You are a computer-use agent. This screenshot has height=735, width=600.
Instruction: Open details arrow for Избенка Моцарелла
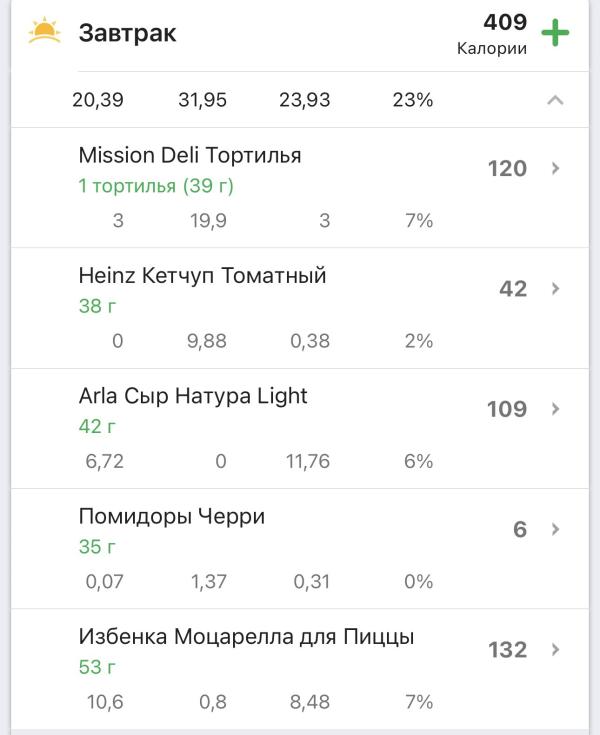tap(555, 649)
